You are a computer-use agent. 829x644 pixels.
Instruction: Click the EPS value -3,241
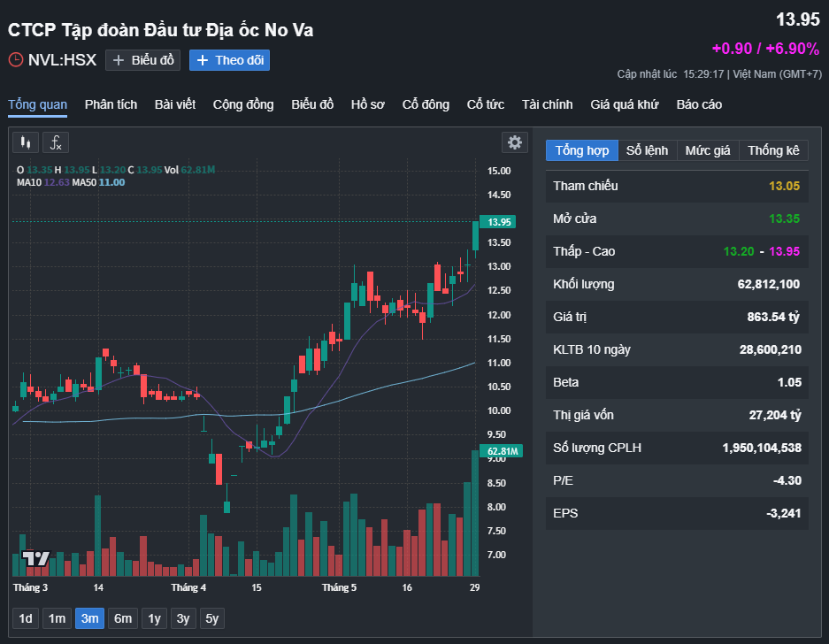[x=784, y=514]
